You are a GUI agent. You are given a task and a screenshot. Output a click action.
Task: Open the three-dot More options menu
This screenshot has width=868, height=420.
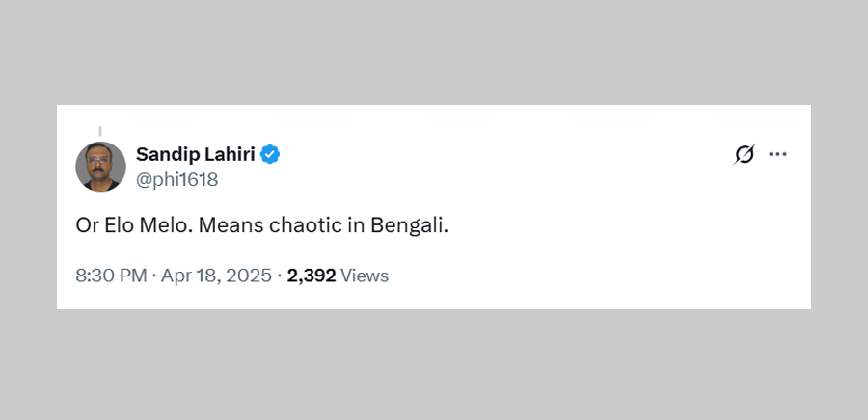pos(777,154)
